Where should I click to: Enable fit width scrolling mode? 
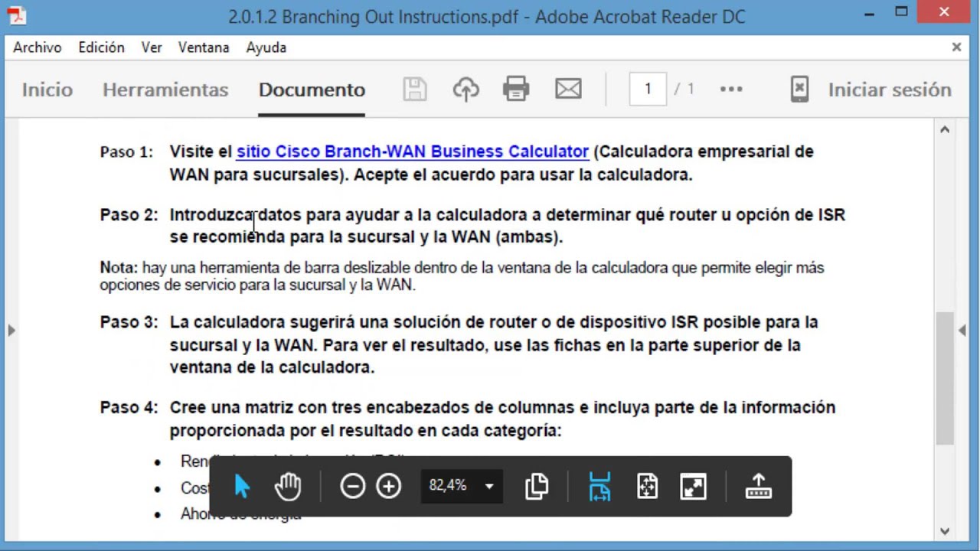click(599, 486)
